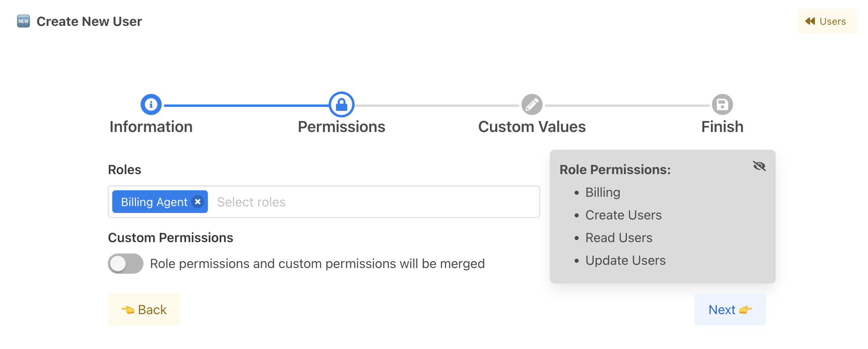Click the Permissions lock step icon
The width and height of the screenshot is (868, 349).
click(342, 104)
